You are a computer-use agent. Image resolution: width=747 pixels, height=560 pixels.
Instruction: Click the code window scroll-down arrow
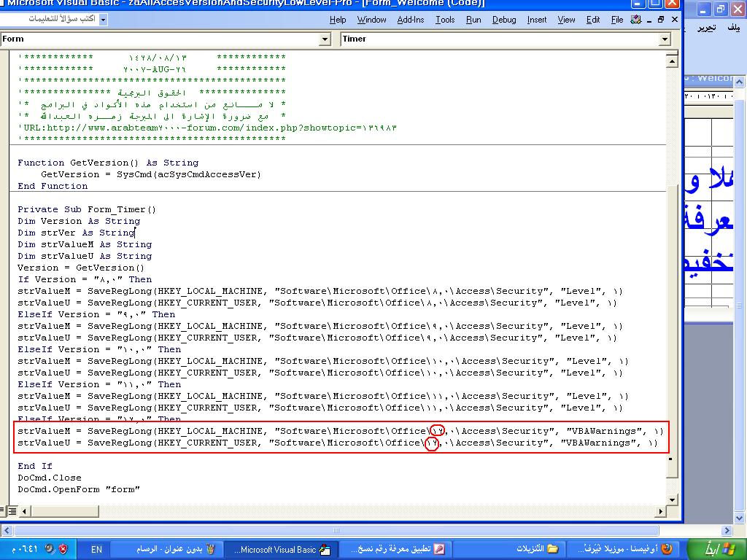(x=672, y=500)
